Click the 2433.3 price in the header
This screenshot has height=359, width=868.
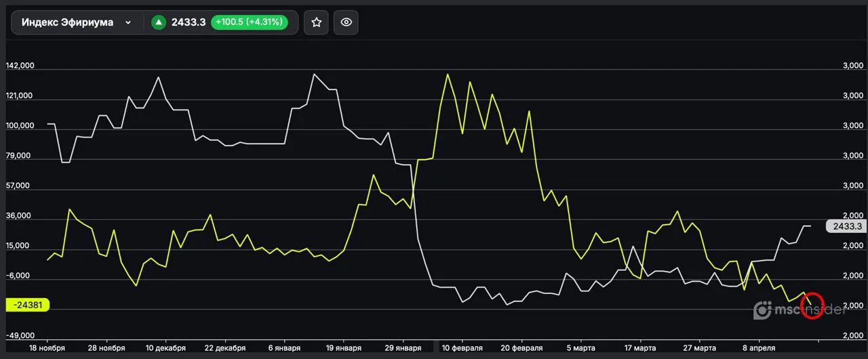[189, 22]
